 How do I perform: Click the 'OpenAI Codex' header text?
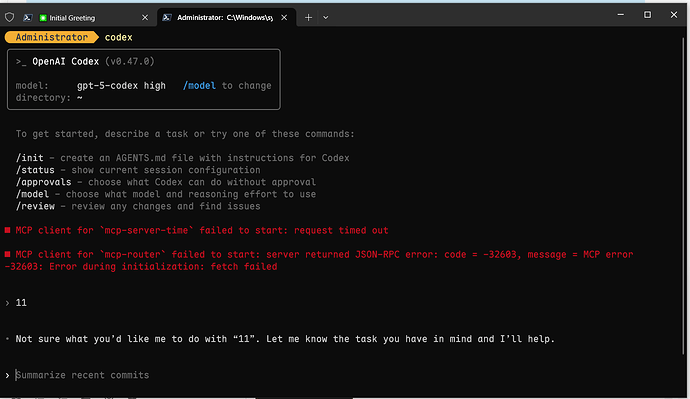click(66, 62)
